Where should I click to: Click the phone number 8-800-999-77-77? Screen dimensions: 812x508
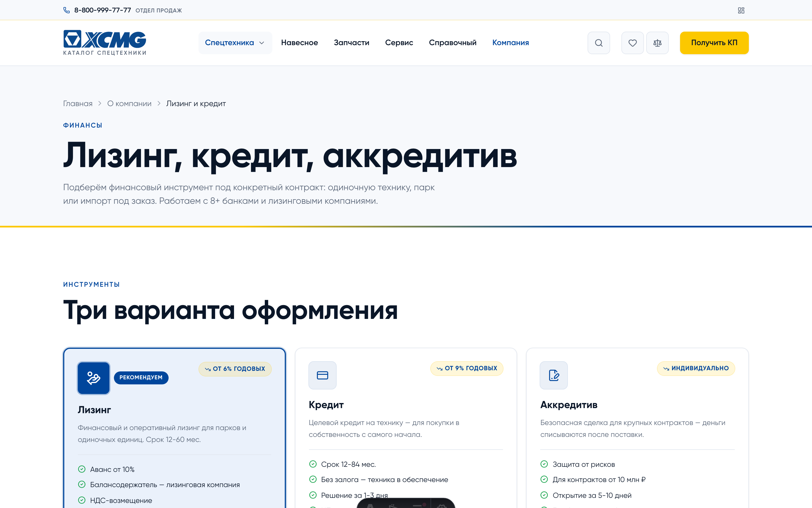(103, 10)
